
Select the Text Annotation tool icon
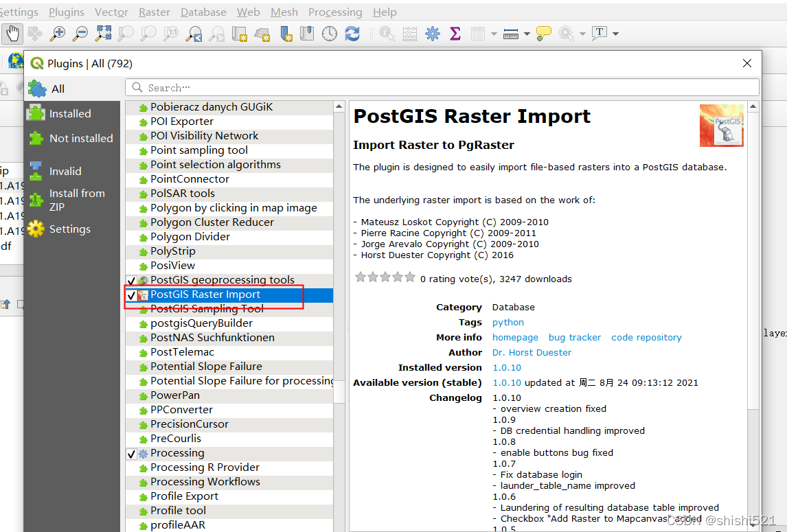pyautogui.click(x=600, y=34)
